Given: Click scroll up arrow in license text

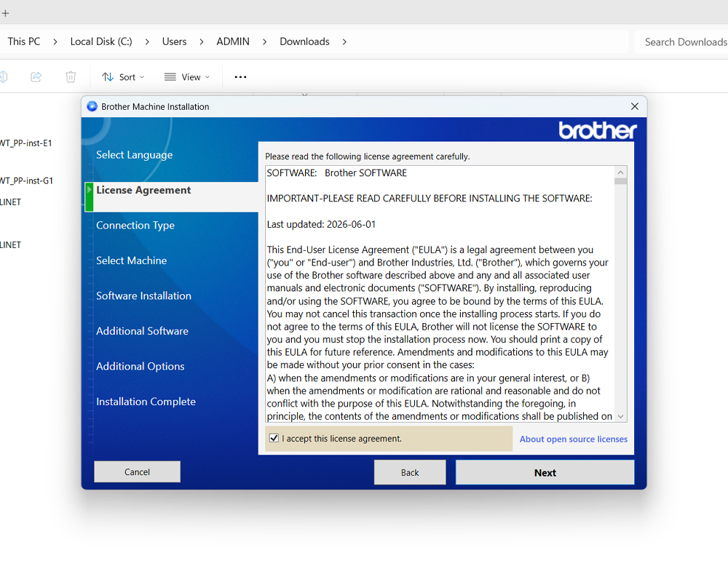Looking at the screenshot, I should coord(621,172).
